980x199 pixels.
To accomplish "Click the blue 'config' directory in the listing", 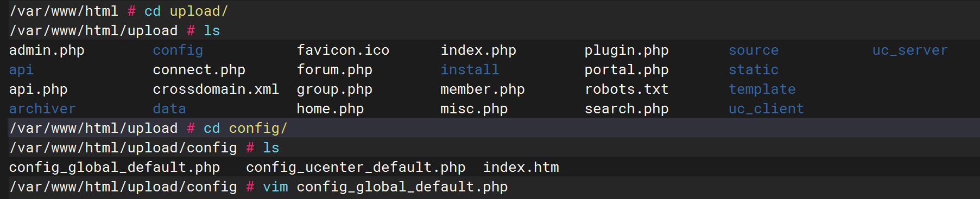I will pyautogui.click(x=178, y=50).
